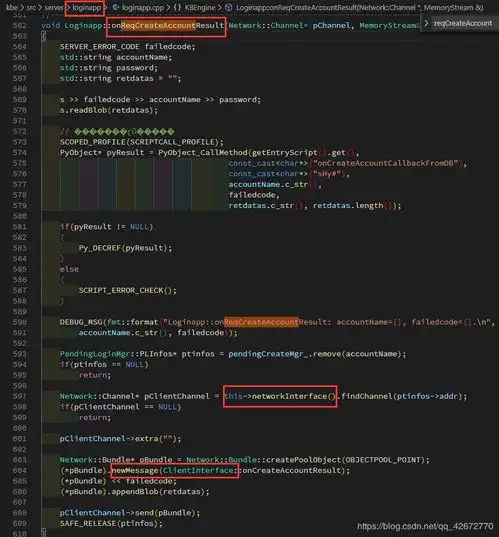The height and width of the screenshot is (537, 499).
Task: Click the PyObject_CallMethod function call
Action: pos(203,152)
